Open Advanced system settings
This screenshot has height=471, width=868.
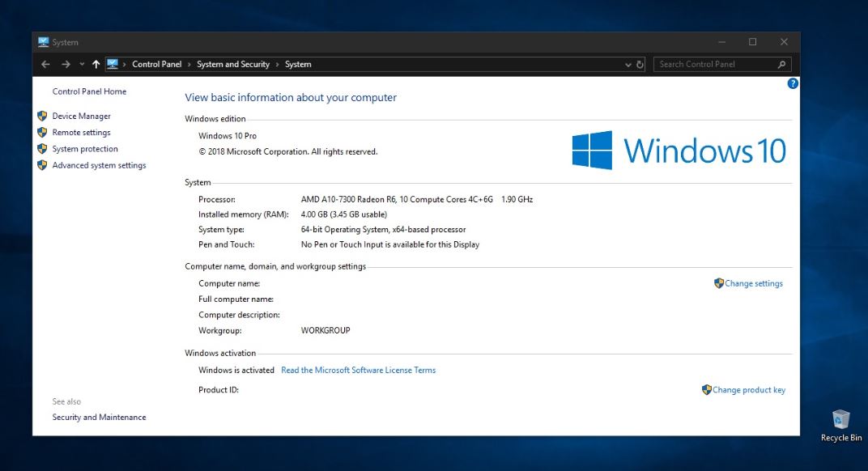click(x=99, y=166)
